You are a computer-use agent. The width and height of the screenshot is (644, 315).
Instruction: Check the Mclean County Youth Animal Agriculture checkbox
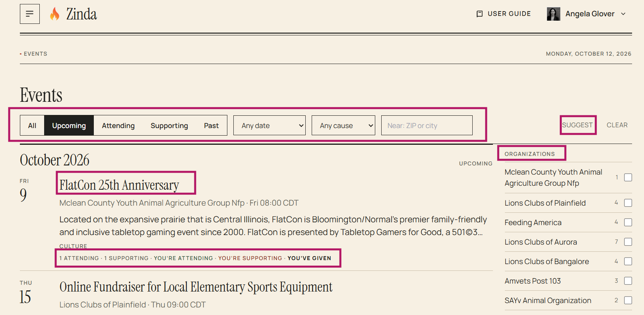click(628, 177)
